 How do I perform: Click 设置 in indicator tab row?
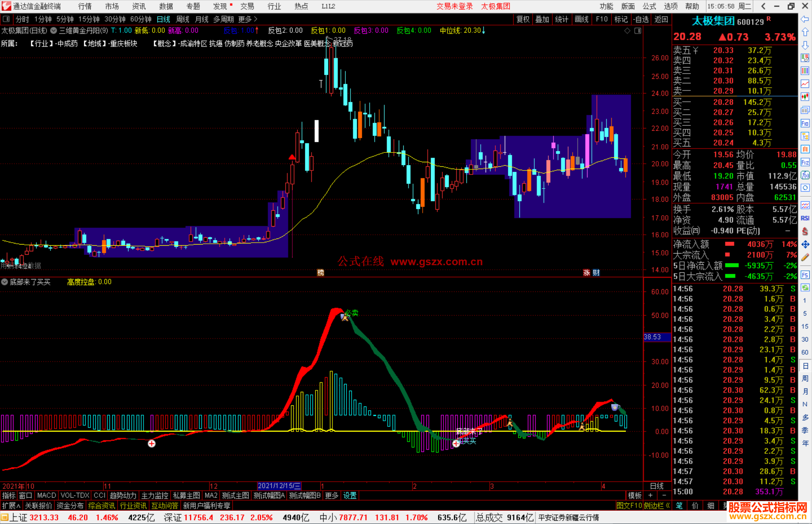[350, 495]
